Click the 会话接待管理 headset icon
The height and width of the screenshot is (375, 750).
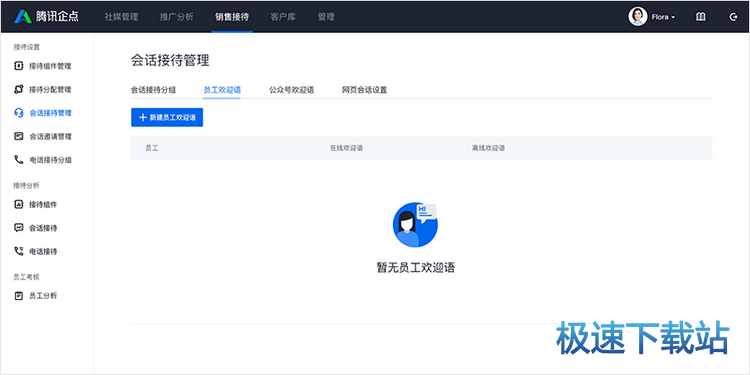coord(19,113)
